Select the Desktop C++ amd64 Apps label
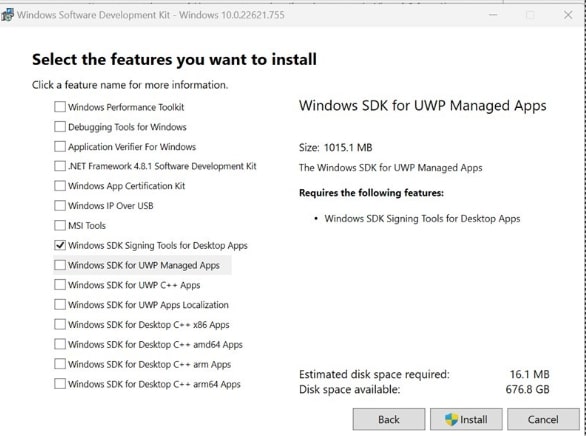586x436 pixels. point(155,344)
